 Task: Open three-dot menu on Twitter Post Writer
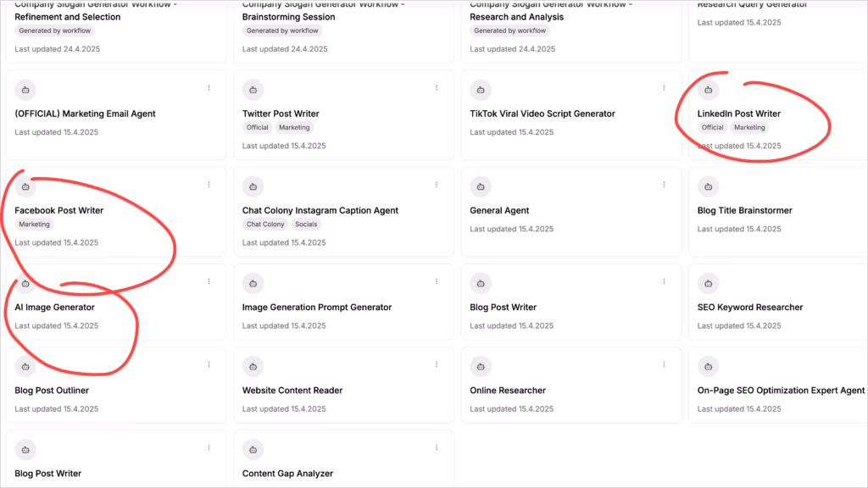click(x=437, y=88)
